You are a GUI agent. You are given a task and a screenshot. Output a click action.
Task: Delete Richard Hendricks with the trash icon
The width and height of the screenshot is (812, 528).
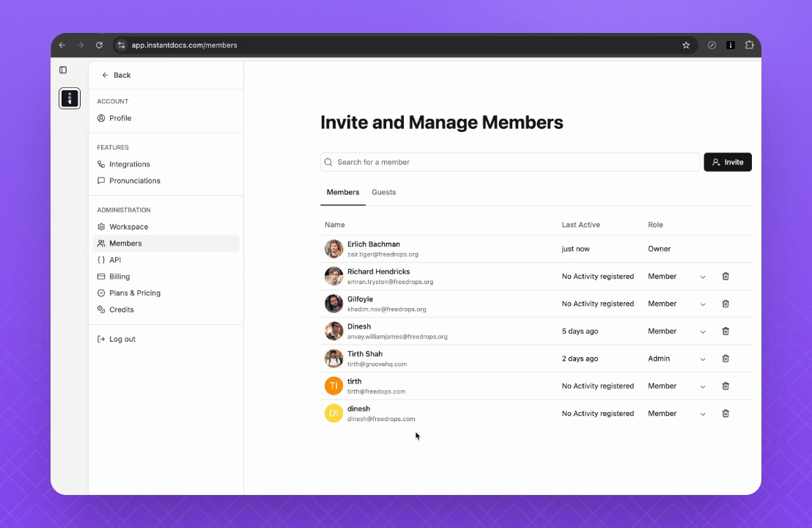point(726,276)
